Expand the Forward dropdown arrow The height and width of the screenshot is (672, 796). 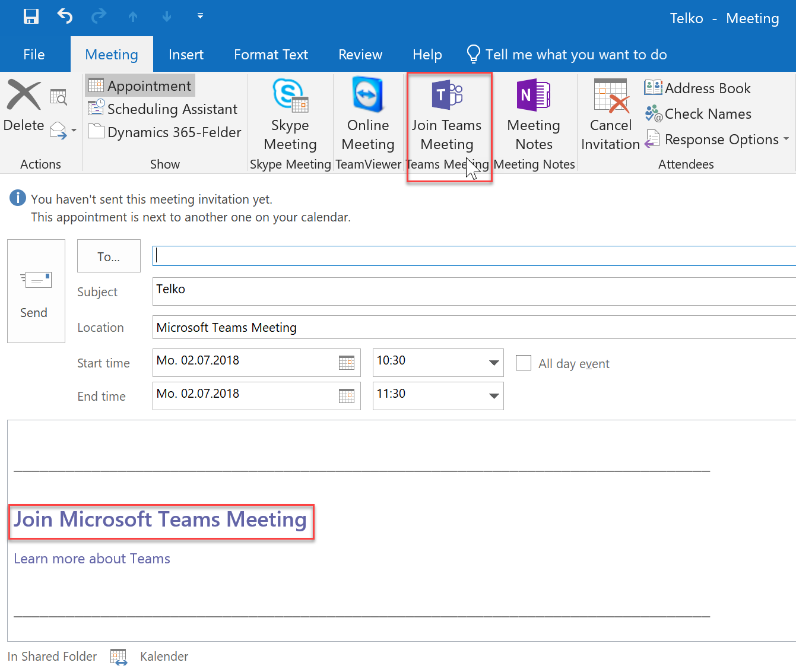tap(74, 130)
